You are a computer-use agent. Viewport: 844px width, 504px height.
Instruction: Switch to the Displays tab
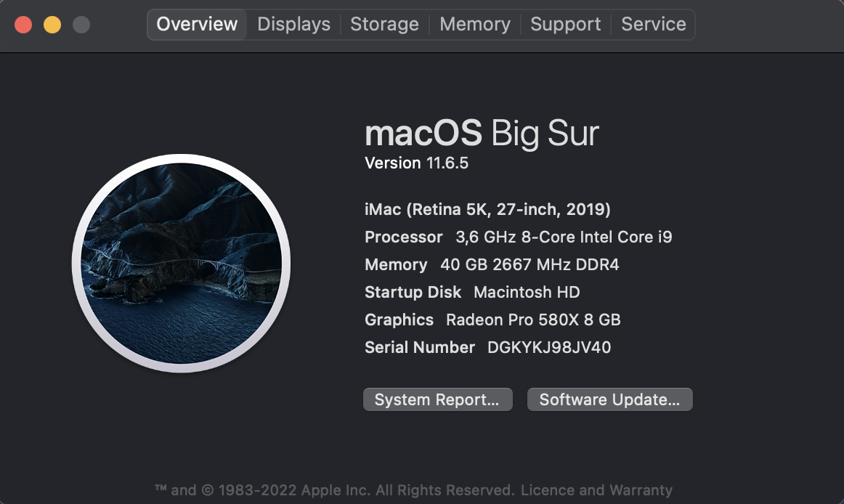click(x=294, y=24)
